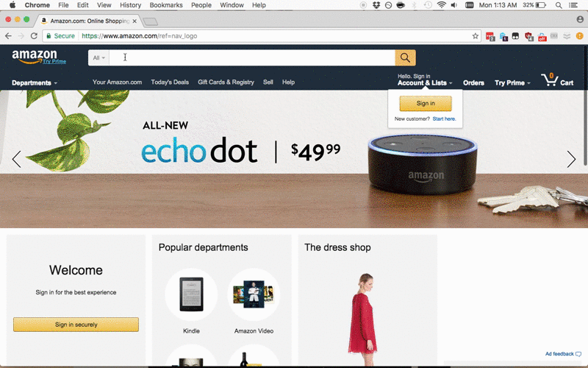Viewport: 588px width, 368px height.
Task: Expand the Departments menu
Action: tap(35, 83)
